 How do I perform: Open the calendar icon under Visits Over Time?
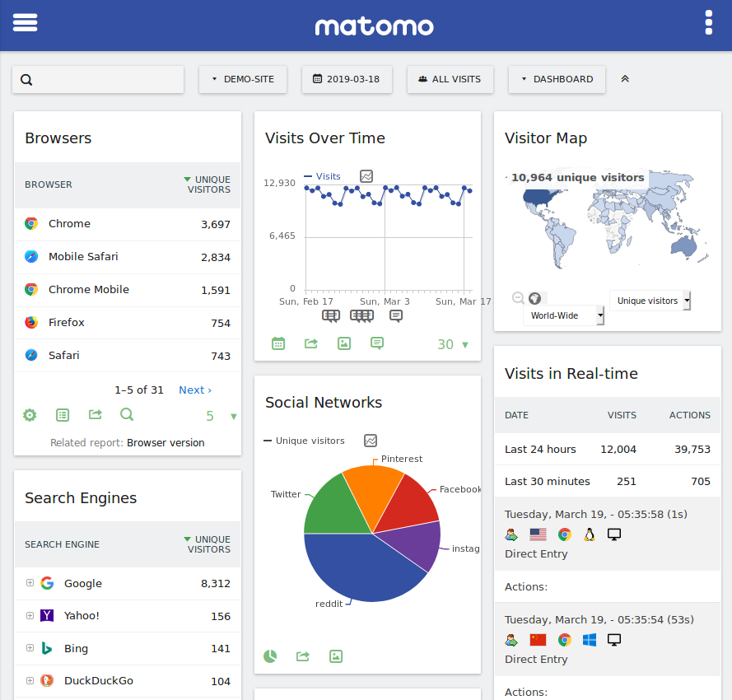click(x=277, y=343)
